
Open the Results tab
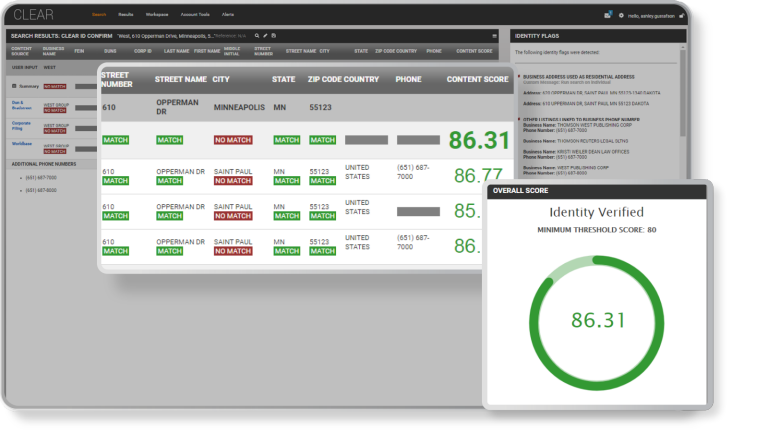tap(126, 15)
